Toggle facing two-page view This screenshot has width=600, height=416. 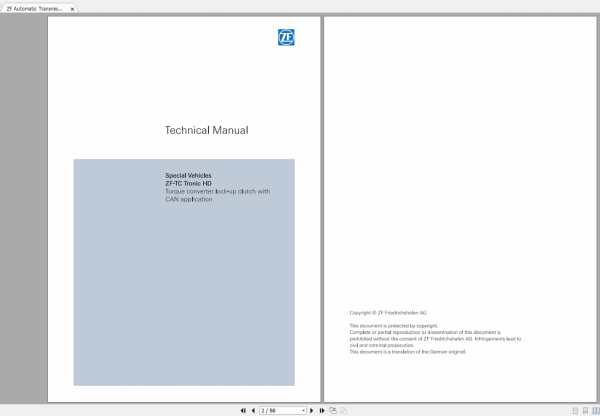(595, 411)
